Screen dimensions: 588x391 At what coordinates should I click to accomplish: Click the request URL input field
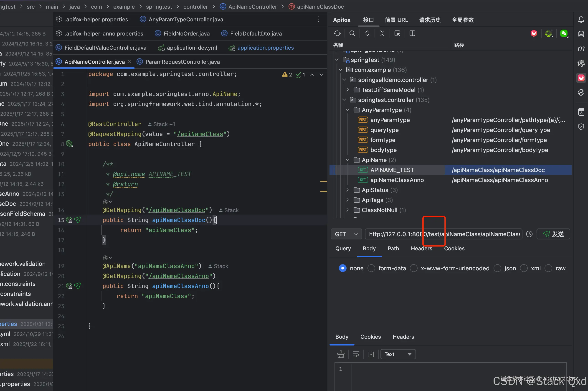tap(474, 234)
